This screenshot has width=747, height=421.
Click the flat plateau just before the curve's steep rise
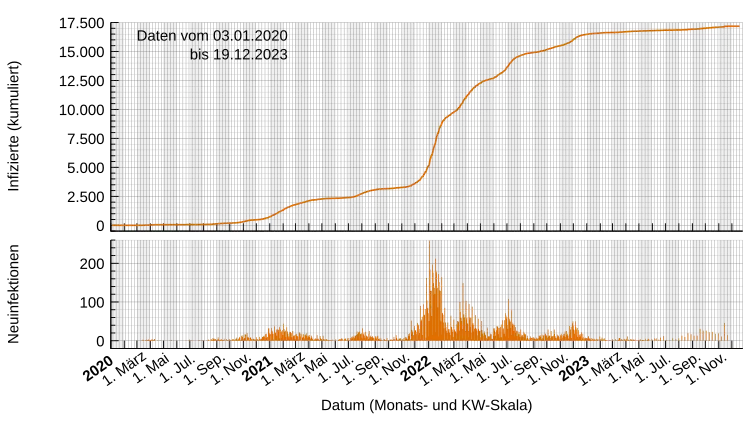click(x=392, y=188)
